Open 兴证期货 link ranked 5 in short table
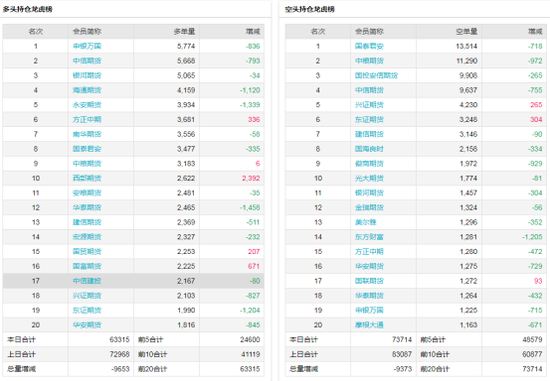The height and width of the screenshot is (381, 550). 369,105
